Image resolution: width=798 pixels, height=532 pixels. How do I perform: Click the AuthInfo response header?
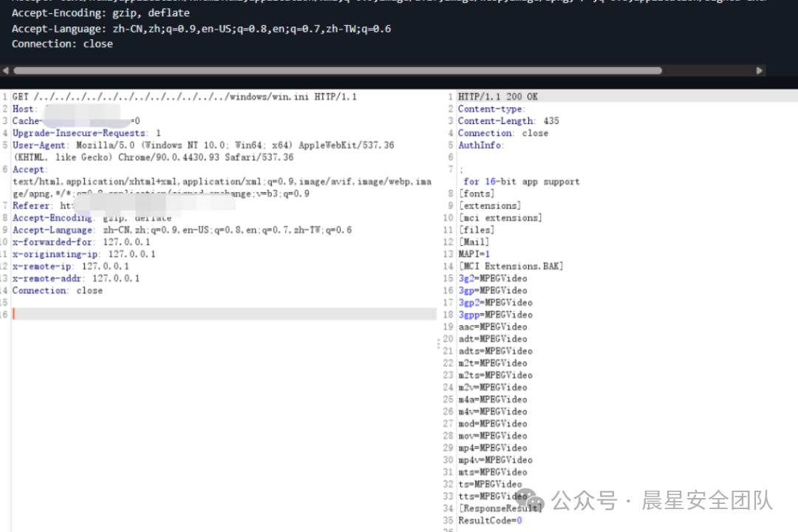(480, 146)
